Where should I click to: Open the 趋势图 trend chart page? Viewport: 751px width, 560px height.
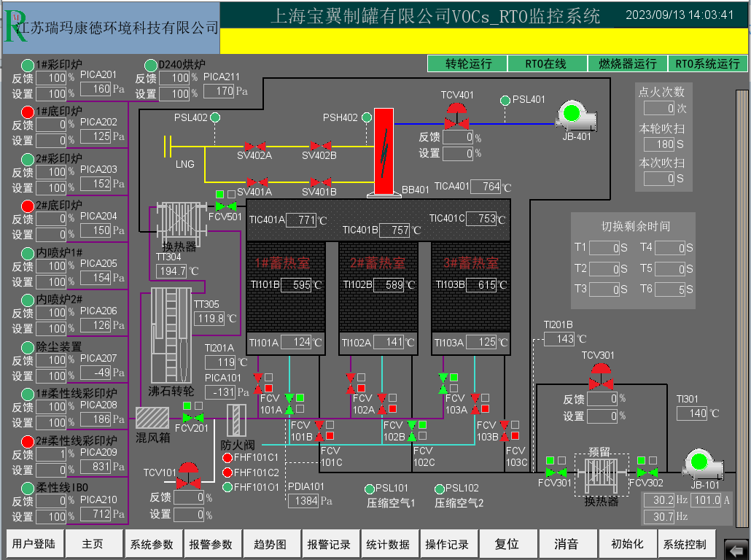[x=270, y=545]
